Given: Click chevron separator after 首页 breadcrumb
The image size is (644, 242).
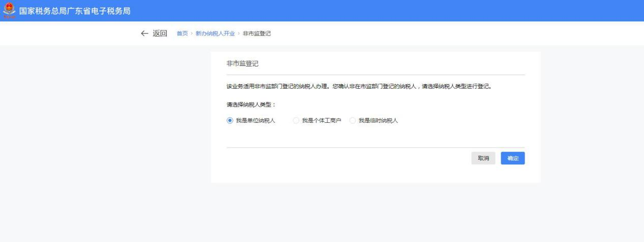Looking at the screenshot, I should click(x=192, y=33).
